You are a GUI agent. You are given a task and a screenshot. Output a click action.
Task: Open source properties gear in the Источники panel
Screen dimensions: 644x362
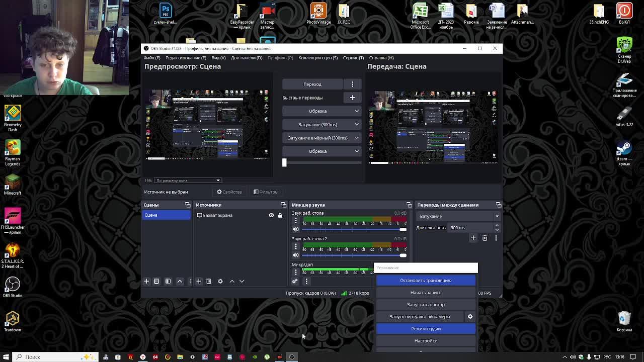pos(220,281)
